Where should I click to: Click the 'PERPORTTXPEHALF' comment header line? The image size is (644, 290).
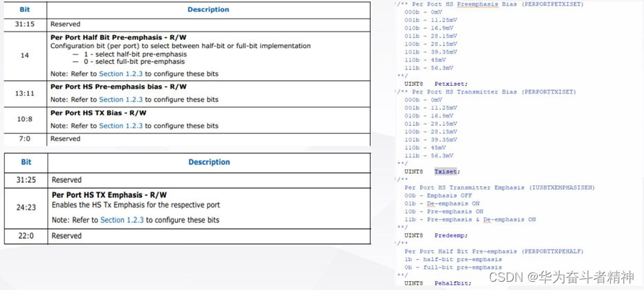click(x=494, y=252)
